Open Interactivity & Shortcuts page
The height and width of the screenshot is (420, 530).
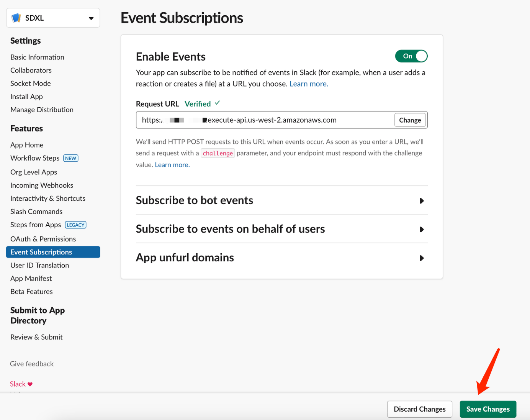[x=48, y=199]
